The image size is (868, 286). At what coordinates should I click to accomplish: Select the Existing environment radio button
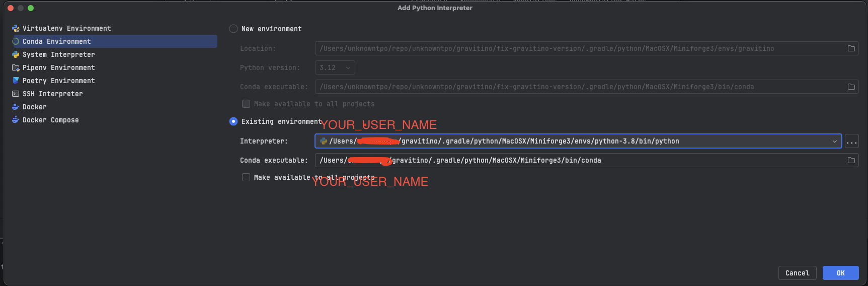tap(233, 121)
